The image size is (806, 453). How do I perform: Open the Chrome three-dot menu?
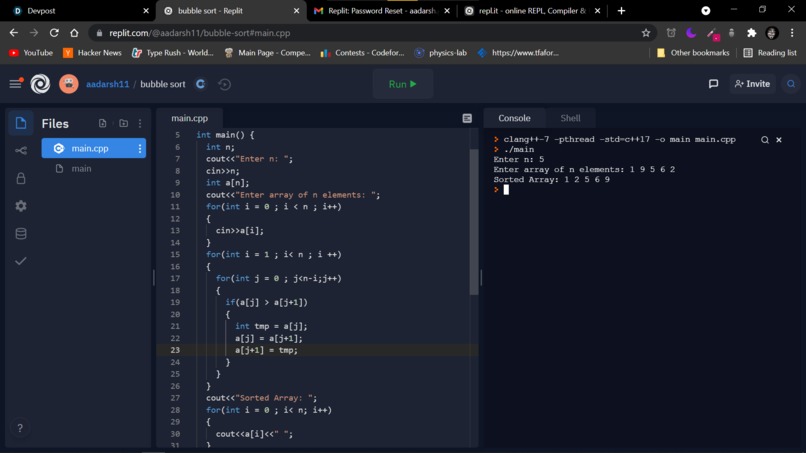[x=792, y=33]
